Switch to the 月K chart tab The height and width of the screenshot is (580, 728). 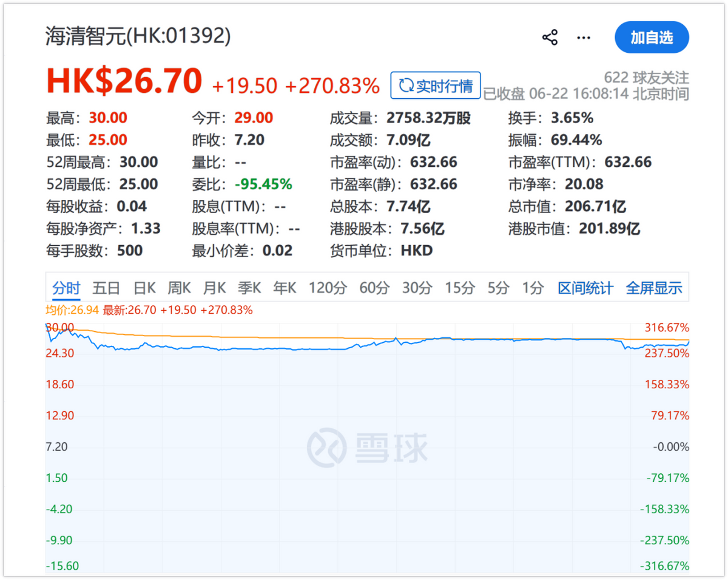click(x=215, y=288)
